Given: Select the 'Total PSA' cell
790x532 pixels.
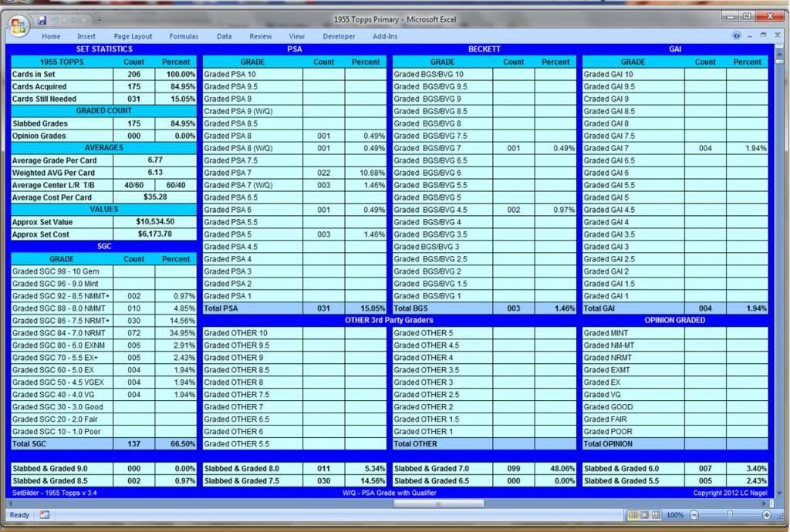Looking at the screenshot, I should [x=253, y=308].
